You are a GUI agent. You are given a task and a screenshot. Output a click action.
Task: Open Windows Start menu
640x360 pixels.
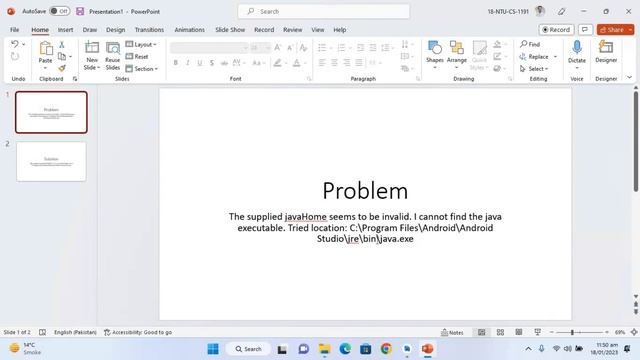pos(213,349)
